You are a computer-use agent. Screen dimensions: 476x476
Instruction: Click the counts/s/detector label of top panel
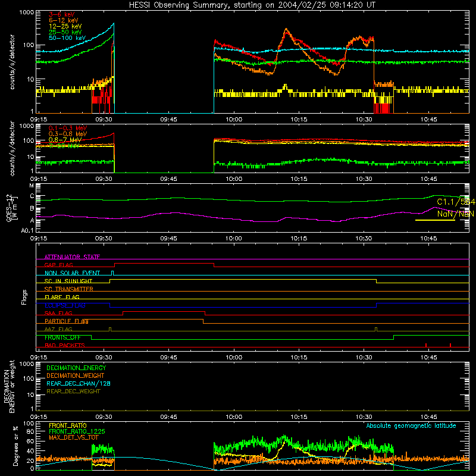[12, 62]
